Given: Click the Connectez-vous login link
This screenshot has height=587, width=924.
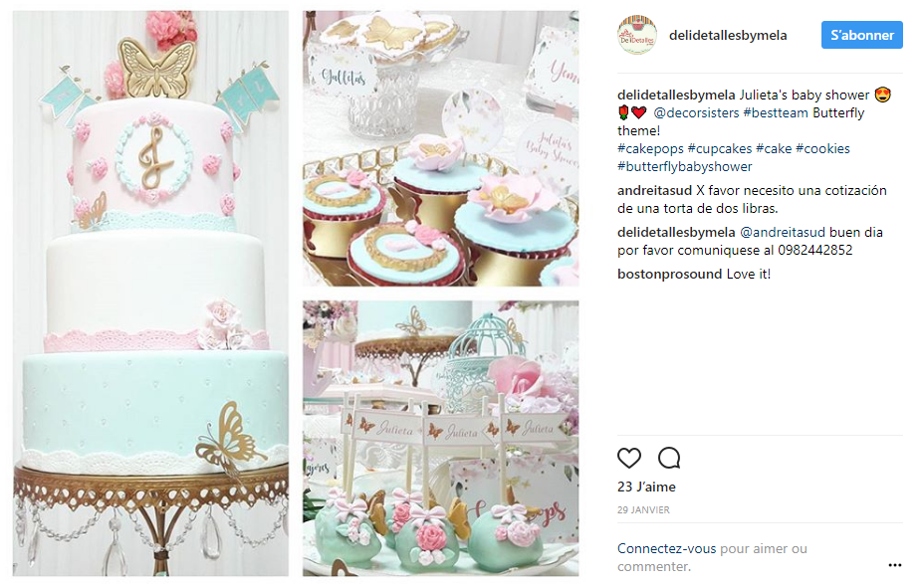Looking at the screenshot, I should [x=666, y=549].
